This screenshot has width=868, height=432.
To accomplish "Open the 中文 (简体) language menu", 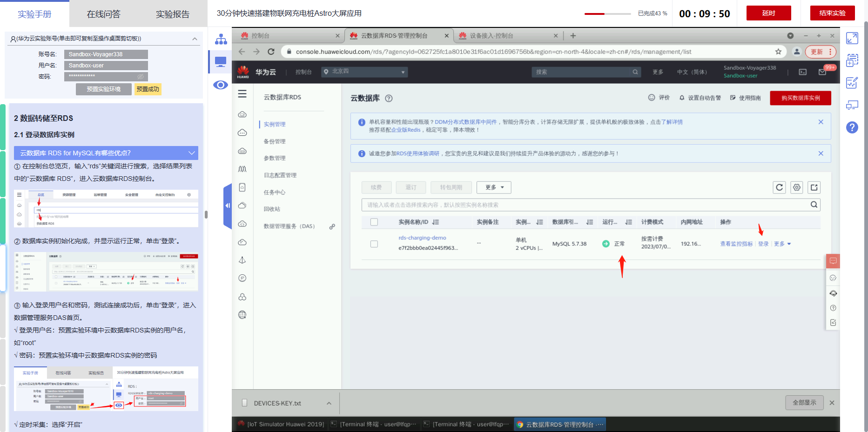I will point(692,72).
